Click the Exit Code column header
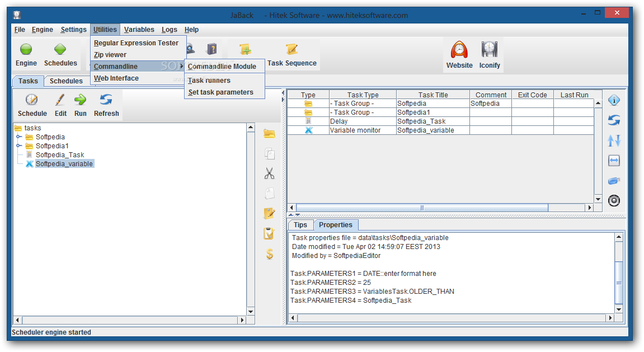 pos(532,95)
